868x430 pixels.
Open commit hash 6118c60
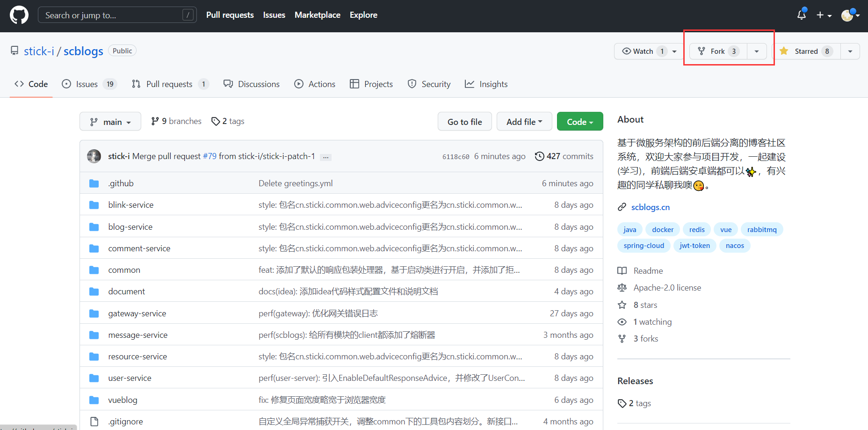coord(456,157)
